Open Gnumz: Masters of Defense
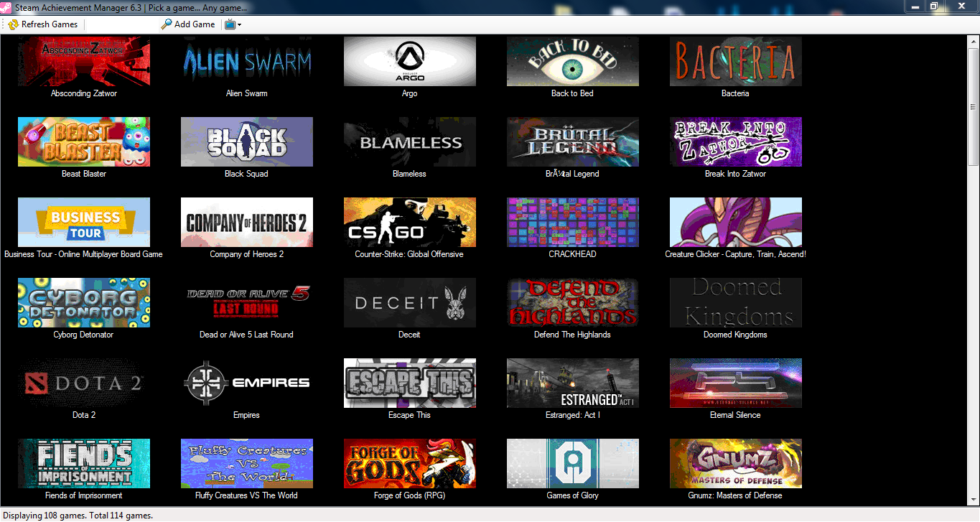980x522 pixels. (x=735, y=463)
